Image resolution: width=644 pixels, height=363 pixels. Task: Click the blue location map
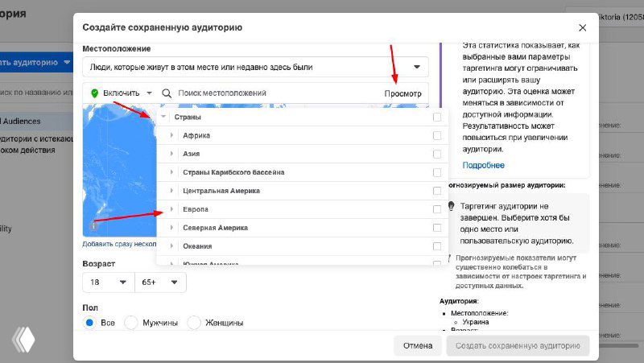(x=119, y=170)
